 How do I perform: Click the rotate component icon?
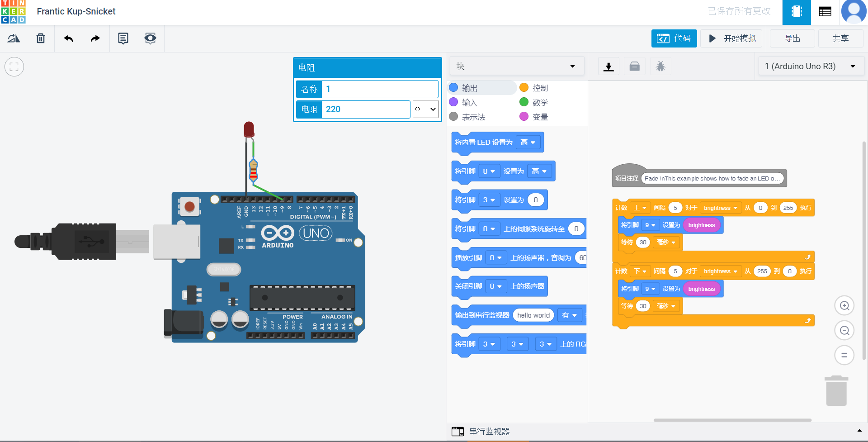(14, 38)
